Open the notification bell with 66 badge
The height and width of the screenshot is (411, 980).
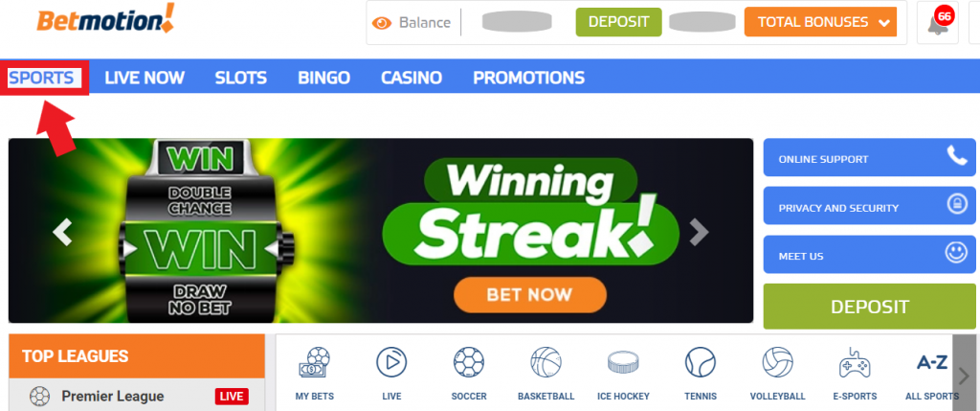[x=938, y=23]
